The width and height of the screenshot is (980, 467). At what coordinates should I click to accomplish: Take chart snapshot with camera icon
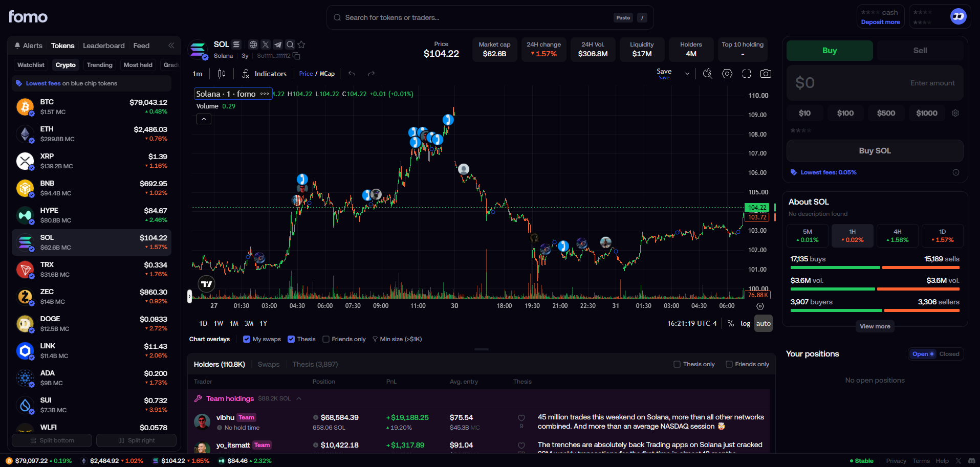(x=766, y=74)
